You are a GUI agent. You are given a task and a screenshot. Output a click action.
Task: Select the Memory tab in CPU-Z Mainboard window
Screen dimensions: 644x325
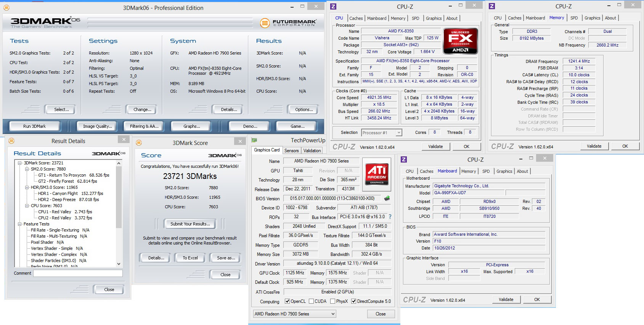[469, 171]
